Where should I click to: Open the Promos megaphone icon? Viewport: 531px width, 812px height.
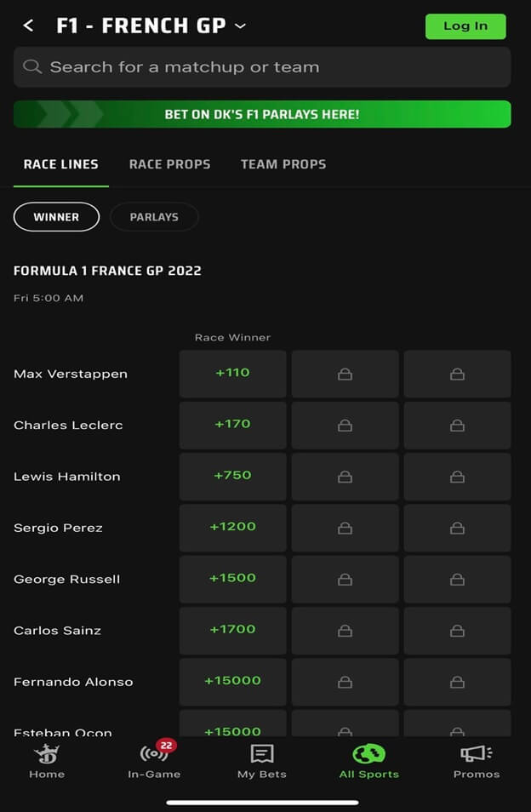point(477,754)
